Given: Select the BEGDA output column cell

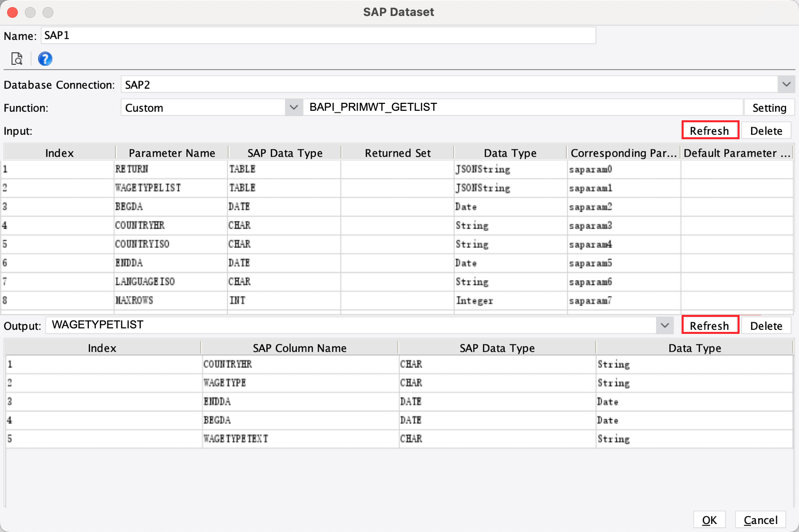Looking at the screenshot, I should point(300,420).
